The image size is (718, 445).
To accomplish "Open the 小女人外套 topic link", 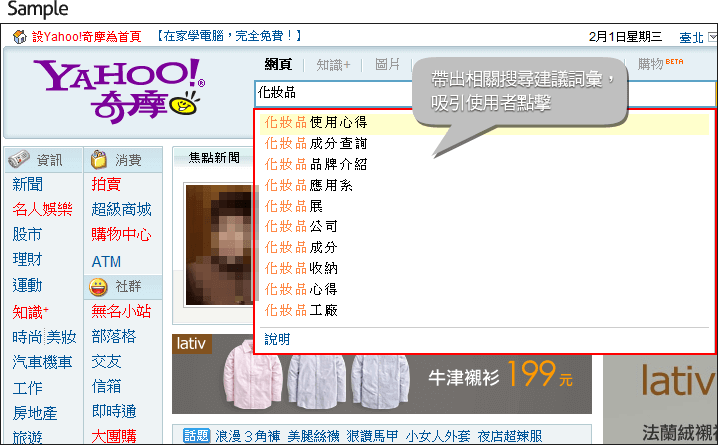I will [x=438, y=436].
